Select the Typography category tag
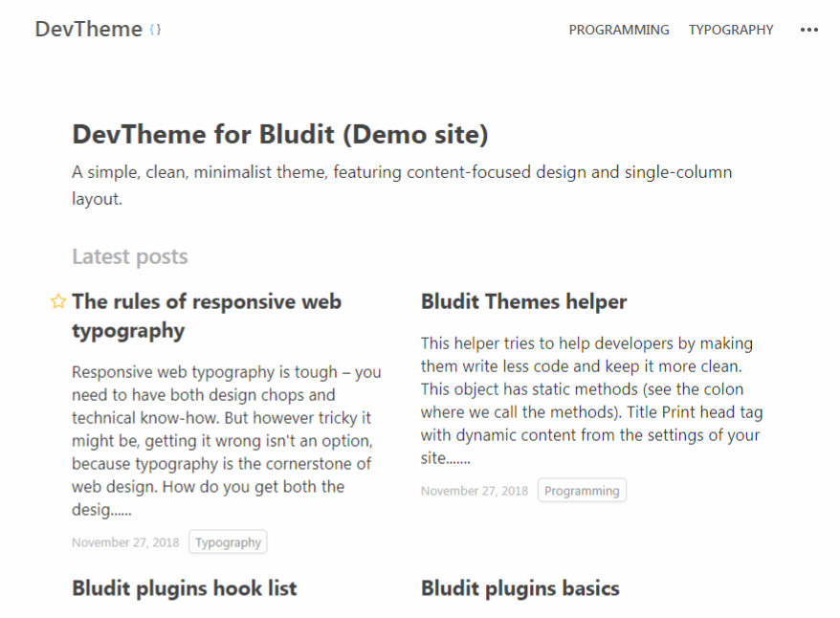840x618 pixels. point(228,542)
